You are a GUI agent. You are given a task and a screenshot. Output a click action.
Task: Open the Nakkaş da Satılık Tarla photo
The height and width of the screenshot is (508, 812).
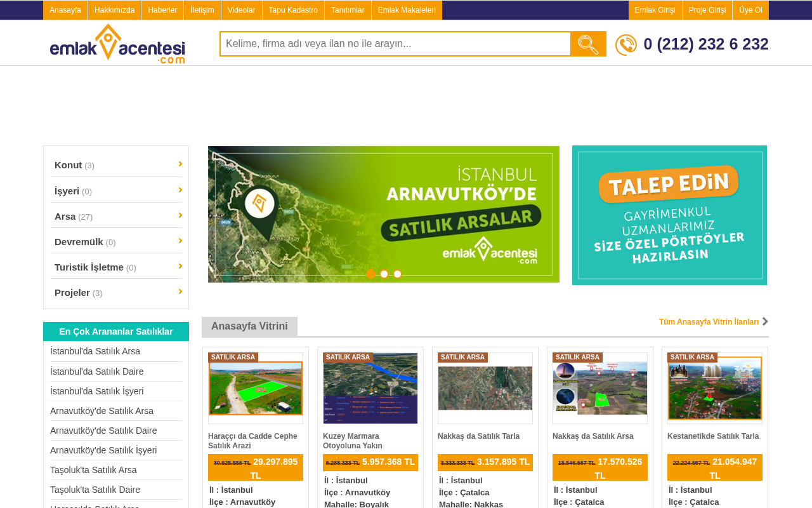485,388
